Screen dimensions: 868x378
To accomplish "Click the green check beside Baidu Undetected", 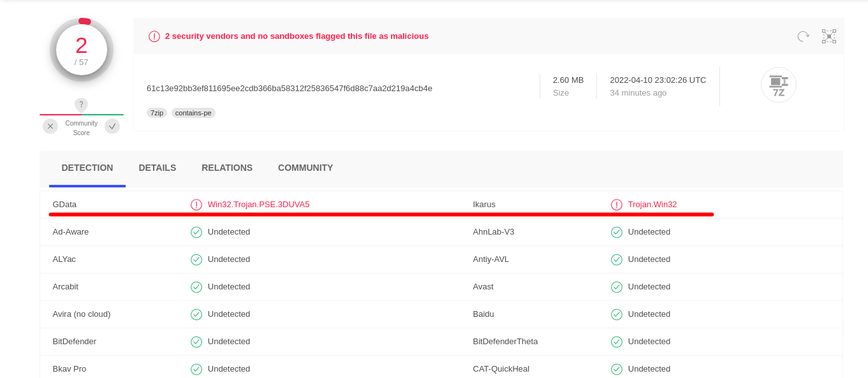I will (x=616, y=314).
